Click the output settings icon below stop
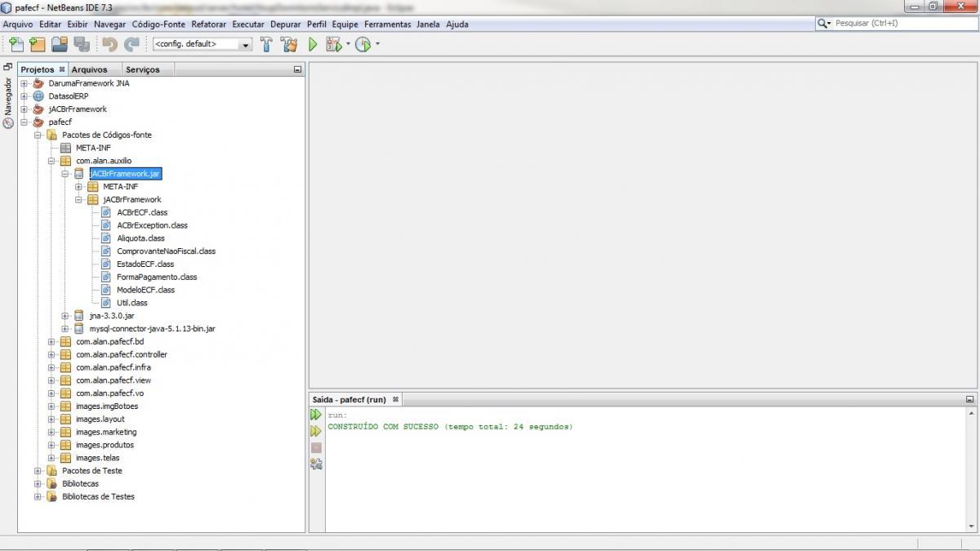Screen dimensions: 980x551 (316, 464)
